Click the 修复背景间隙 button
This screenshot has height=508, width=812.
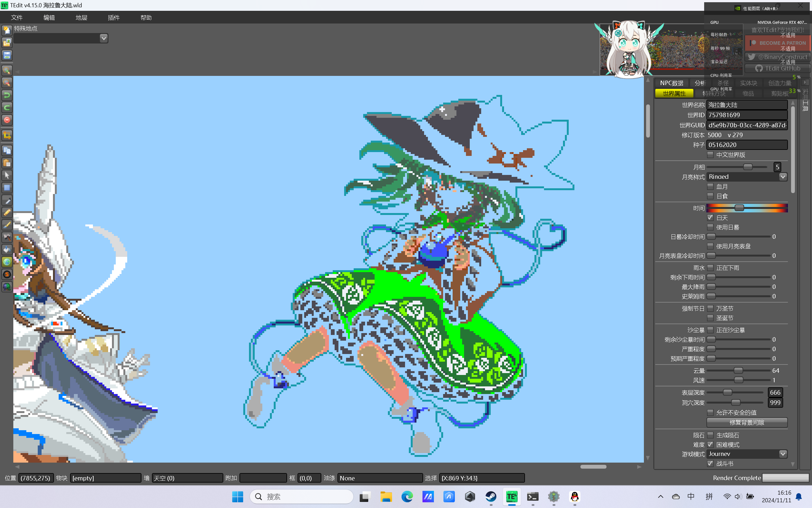tap(747, 422)
